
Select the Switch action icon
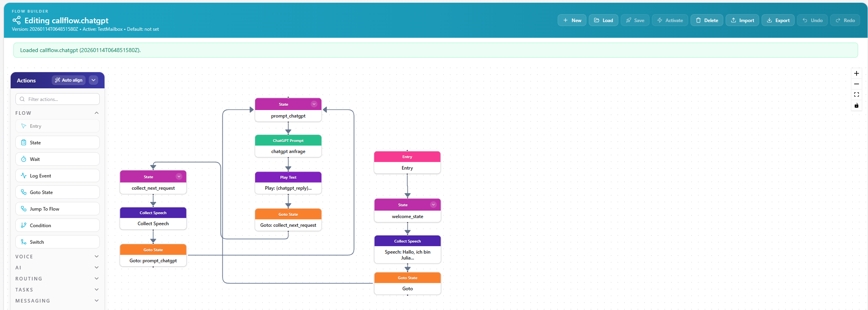(x=24, y=242)
